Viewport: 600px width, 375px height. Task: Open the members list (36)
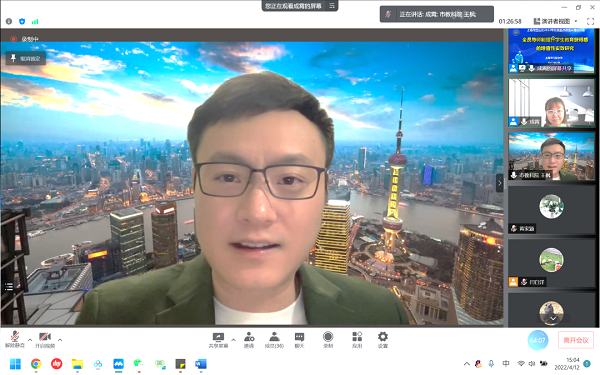point(274,339)
